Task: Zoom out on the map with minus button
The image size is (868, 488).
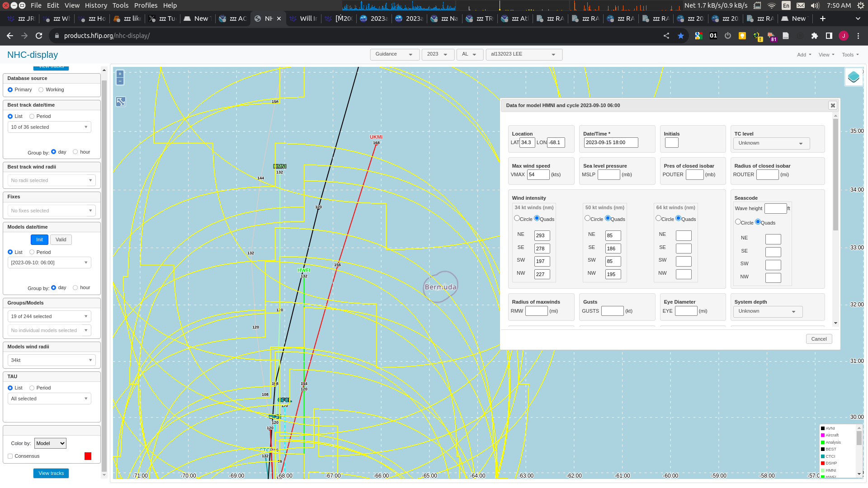Action: [x=120, y=81]
